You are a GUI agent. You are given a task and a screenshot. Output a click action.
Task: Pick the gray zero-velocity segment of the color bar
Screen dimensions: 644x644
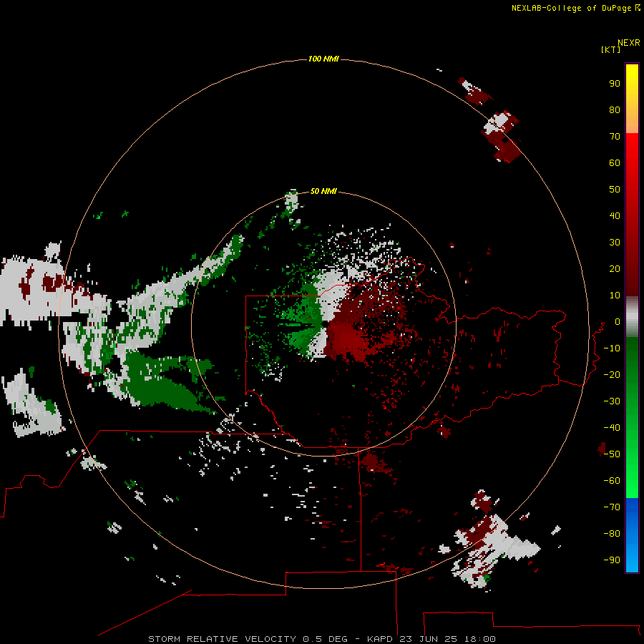[x=632, y=317]
